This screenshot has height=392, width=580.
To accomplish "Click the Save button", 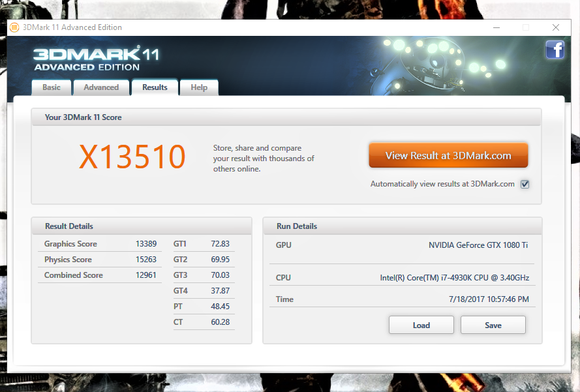I will coord(493,325).
